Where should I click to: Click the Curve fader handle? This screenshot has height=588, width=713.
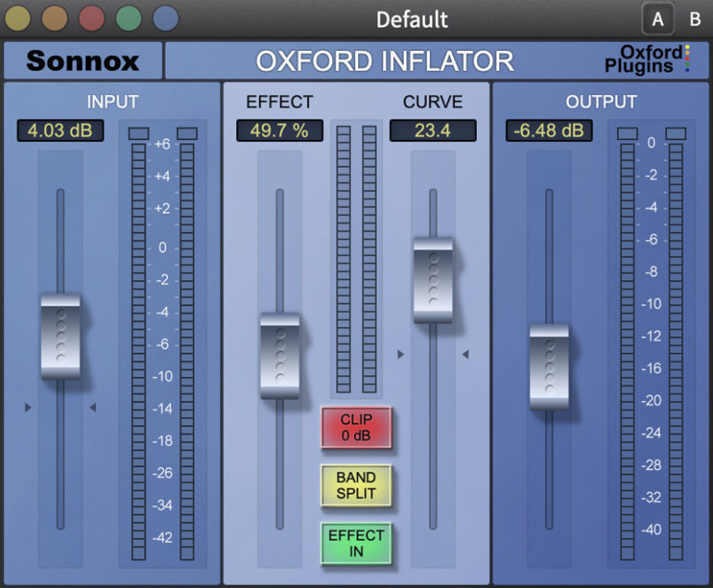point(433,279)
